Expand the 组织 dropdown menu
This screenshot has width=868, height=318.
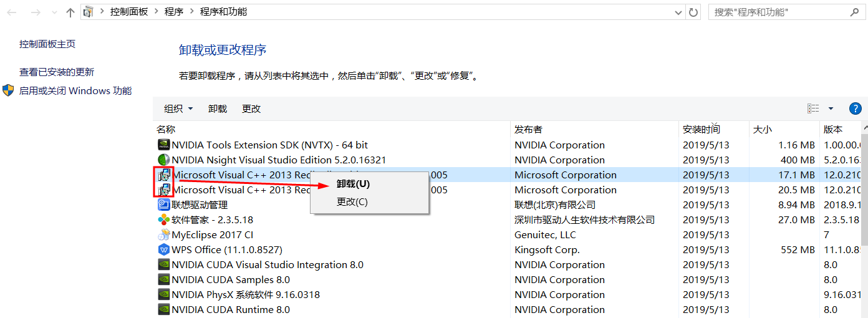[178, 108]
